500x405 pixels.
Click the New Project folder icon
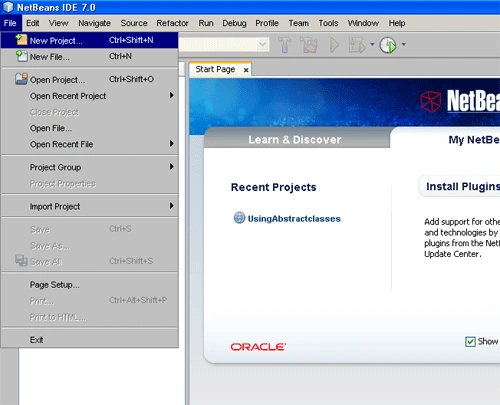click(x=21, y=40)
